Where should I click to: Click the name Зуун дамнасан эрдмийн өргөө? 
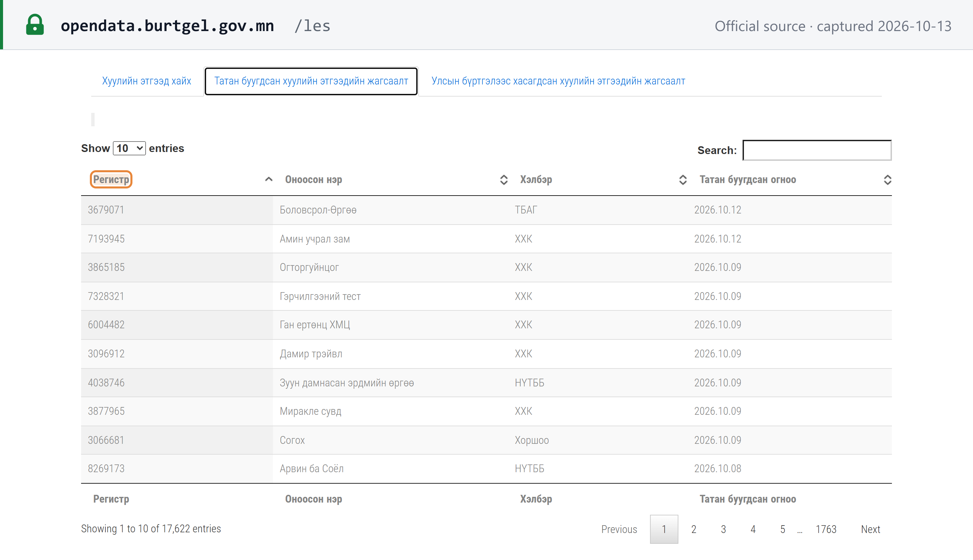point(347,383)
